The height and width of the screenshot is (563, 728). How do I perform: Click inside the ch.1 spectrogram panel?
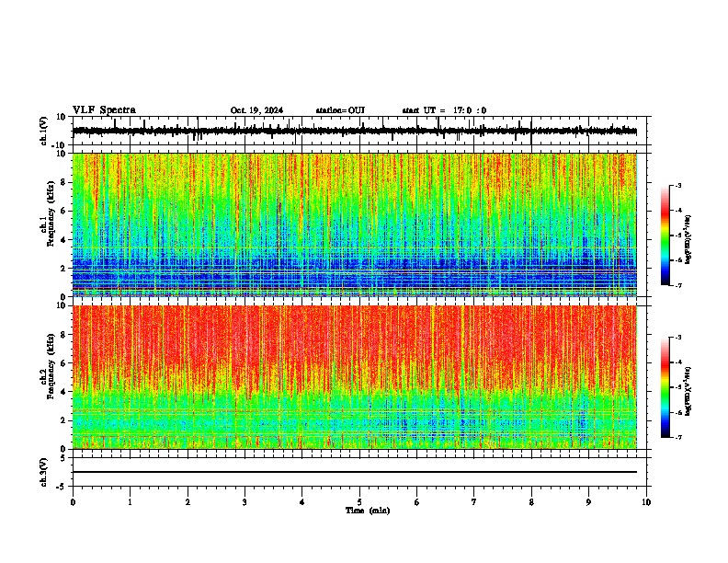[x=355, y=224]
